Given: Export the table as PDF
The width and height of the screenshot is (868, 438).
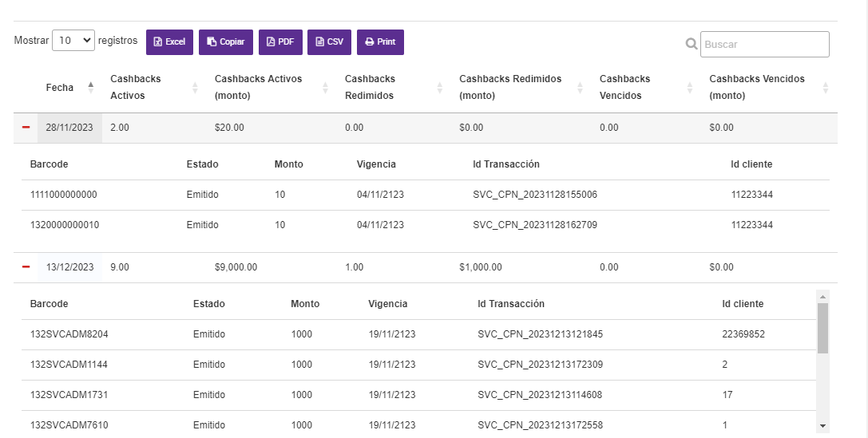Looking at the screenshot, I should click(x=280, y=42).
